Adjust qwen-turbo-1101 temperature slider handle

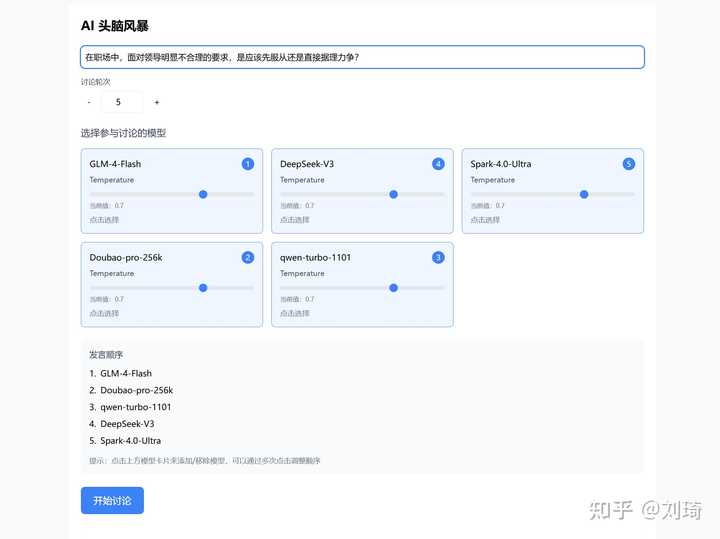[394, 288]
